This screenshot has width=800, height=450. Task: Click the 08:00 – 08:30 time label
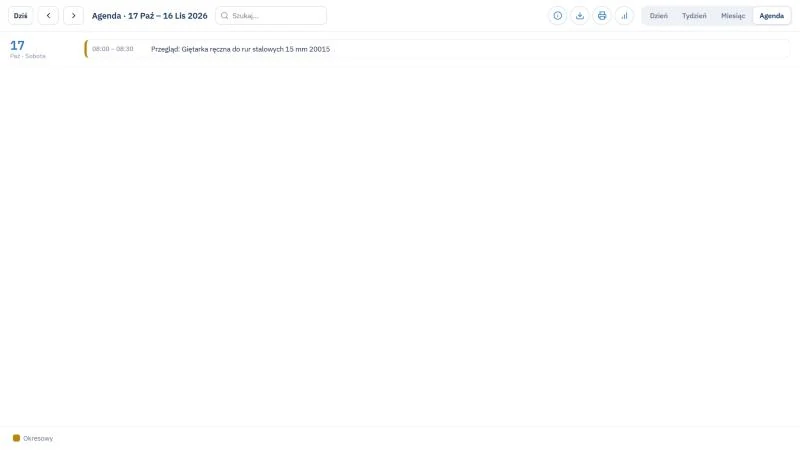113,49
